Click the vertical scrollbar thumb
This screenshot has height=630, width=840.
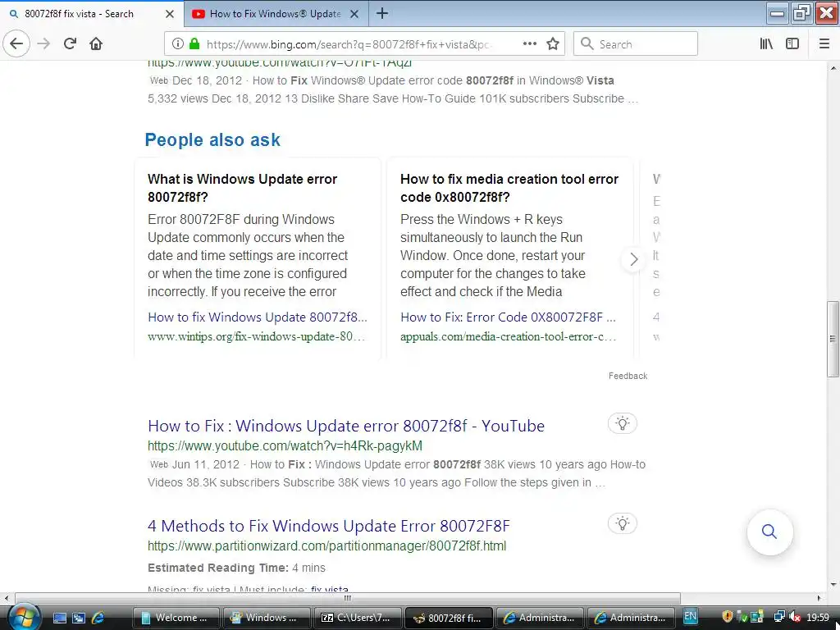833,339
